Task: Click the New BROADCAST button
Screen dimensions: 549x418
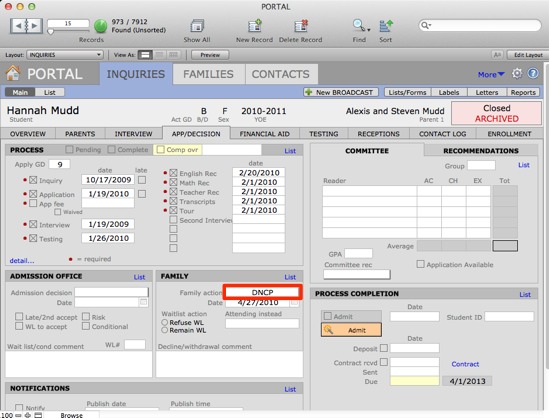Action: (x=341, y=92)
